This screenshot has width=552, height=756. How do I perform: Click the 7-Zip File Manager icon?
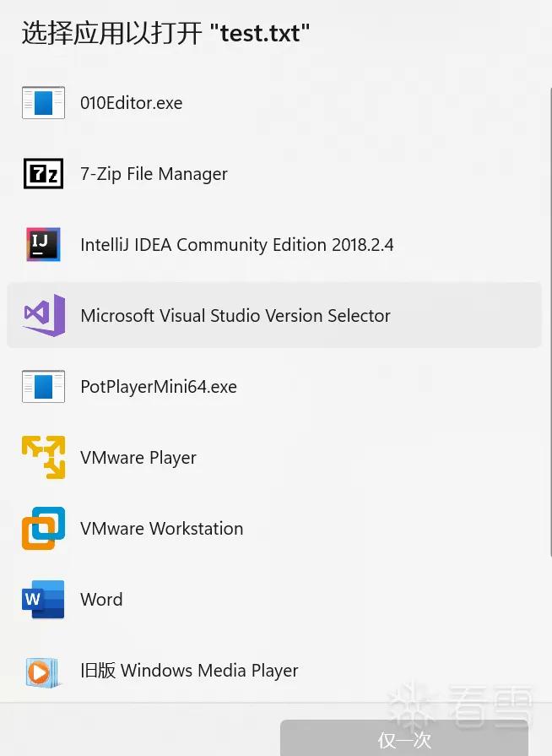click(43, 173)
